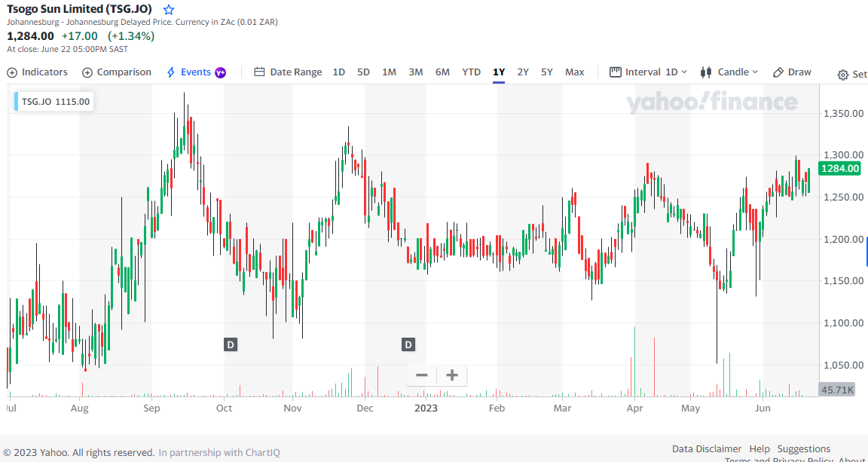Screen dimensions: 868x462
Task: Click the 2023 x-axis label
Action: [426, 408]
